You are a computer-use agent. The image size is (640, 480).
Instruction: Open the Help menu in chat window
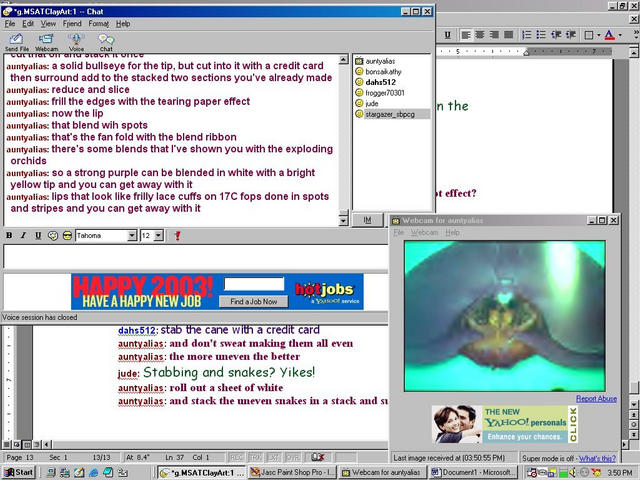click(123, 24)
